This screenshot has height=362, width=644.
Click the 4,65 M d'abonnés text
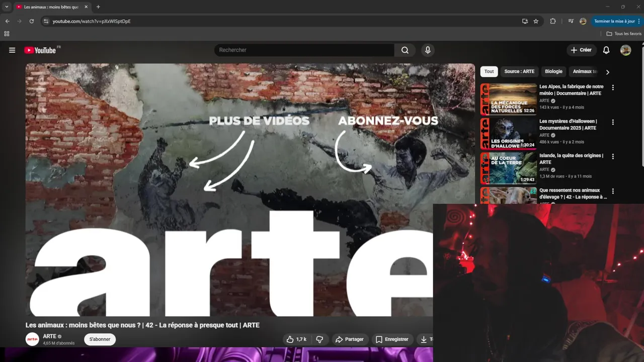[59, 343]
